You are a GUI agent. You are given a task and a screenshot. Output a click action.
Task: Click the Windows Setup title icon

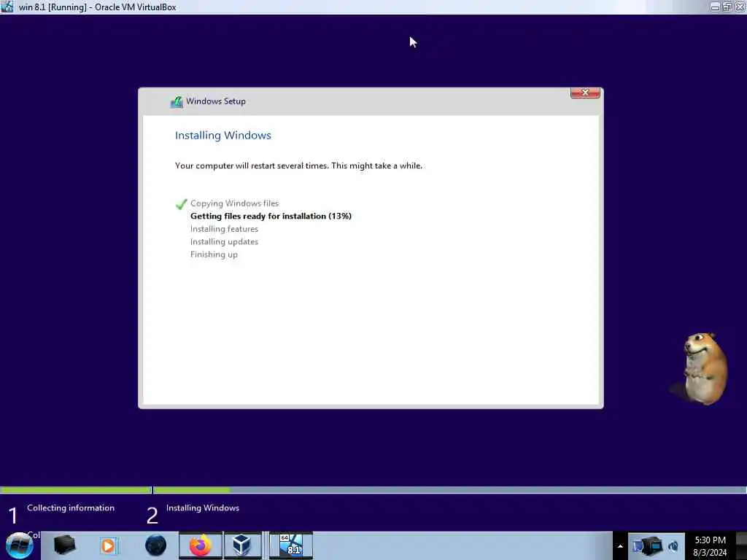[x=177, y=101]
